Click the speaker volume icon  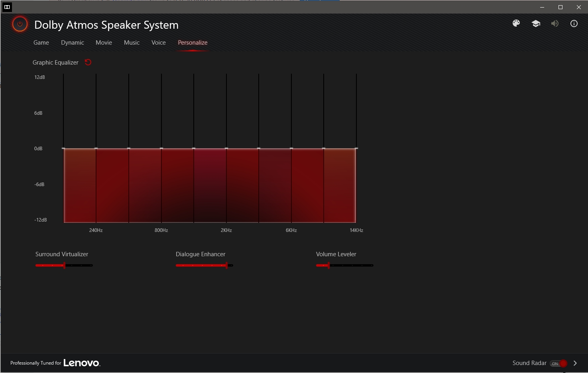tap(555, 24)
